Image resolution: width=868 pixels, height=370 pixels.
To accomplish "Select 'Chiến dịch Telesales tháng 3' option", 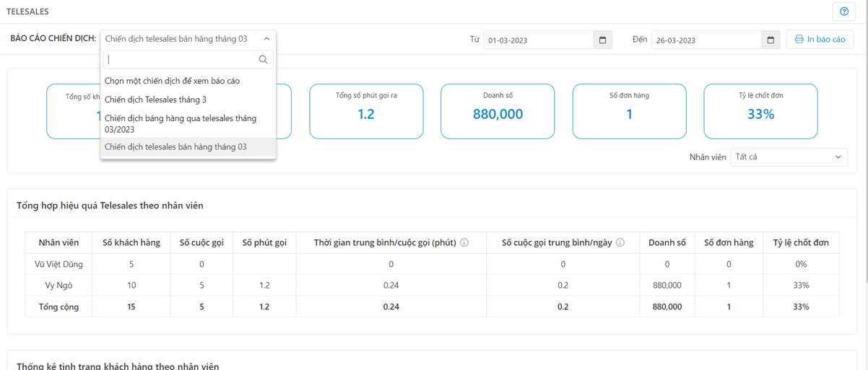I will click(x=155, y=100).
